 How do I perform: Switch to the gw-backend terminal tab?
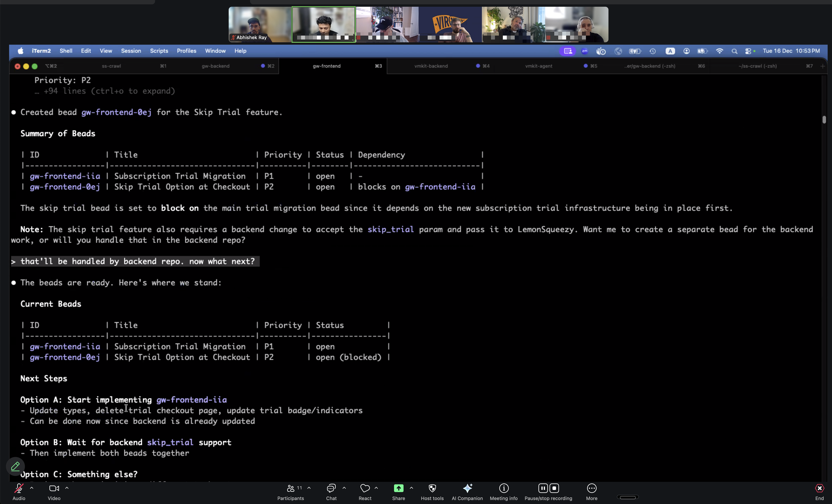[216, 66]
